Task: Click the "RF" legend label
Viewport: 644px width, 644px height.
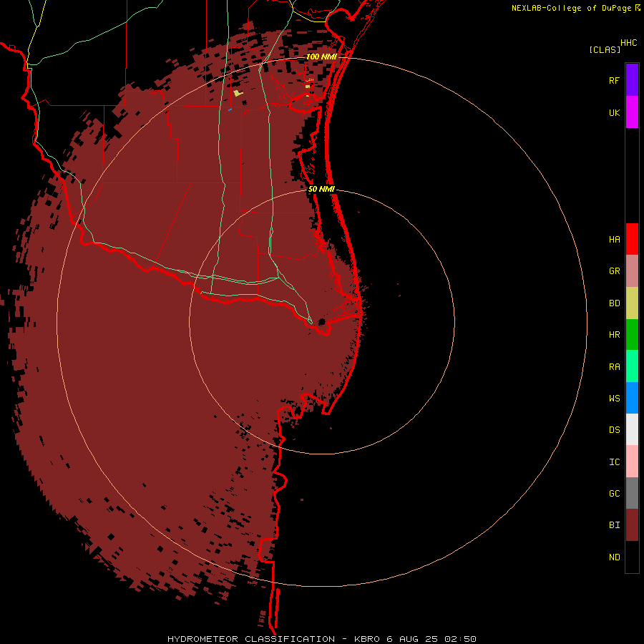Action: (614, 80)
